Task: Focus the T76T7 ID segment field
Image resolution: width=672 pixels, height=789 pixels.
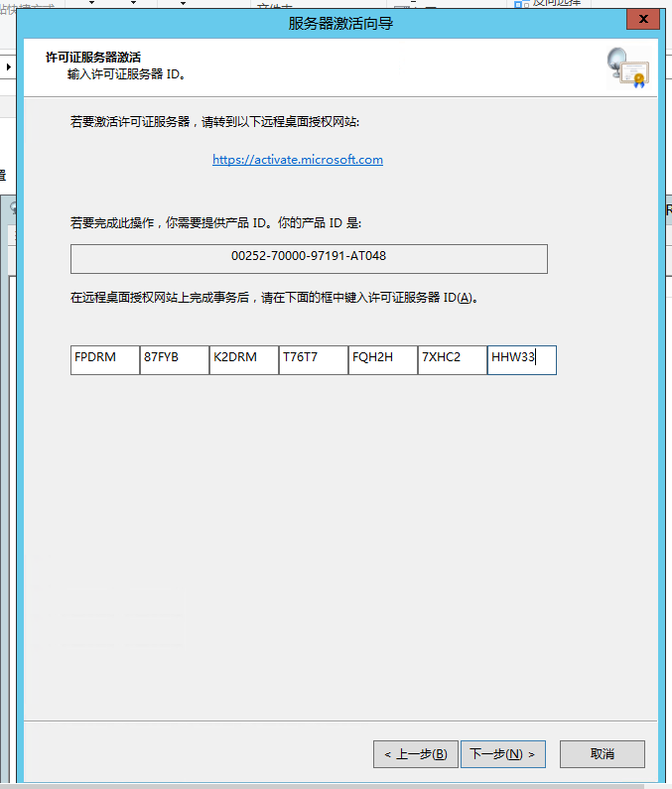Action: tap(314, 360)
